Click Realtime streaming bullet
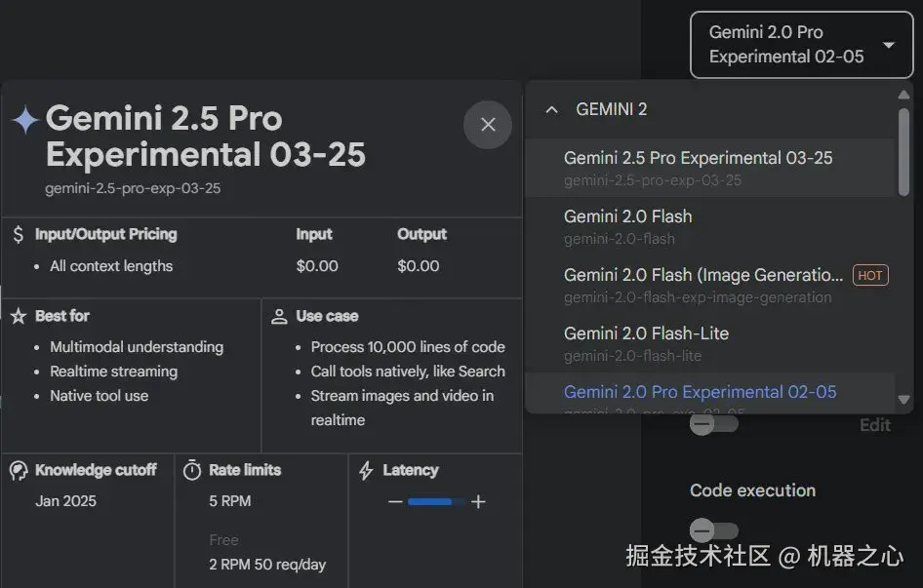The width and height of the screenshot is (923, 588). click(x=113, y=372)
